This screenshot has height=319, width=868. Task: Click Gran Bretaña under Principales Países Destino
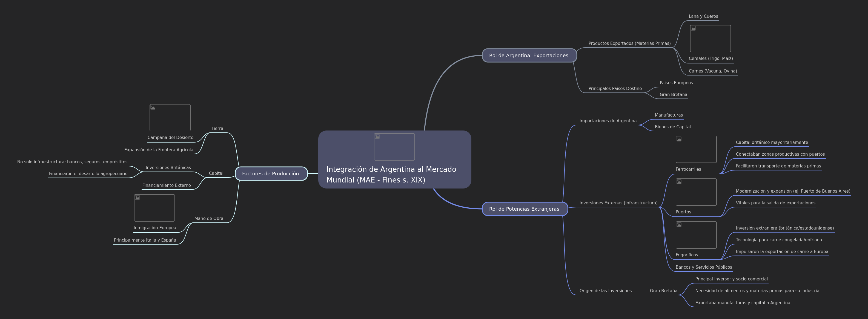[x=673, y=95]
